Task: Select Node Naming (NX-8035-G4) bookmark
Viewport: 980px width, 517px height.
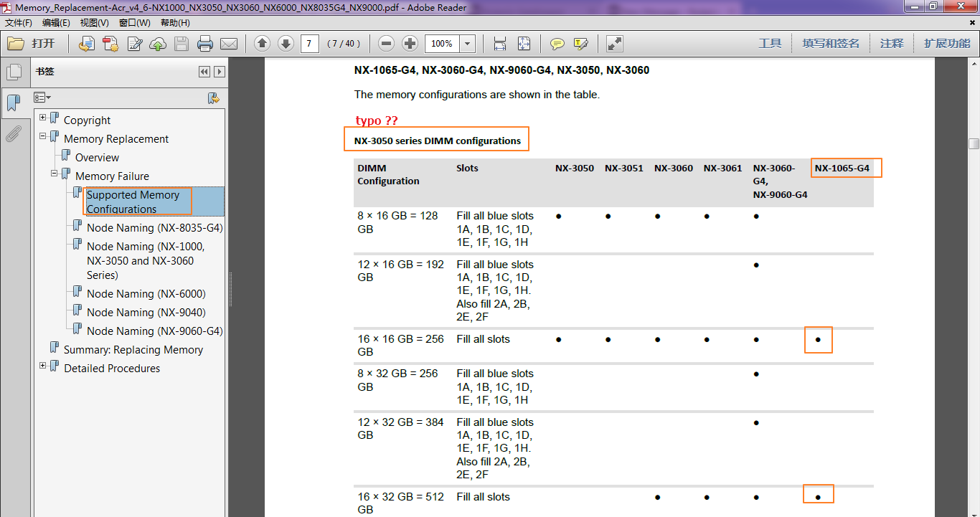Action: [x=154, y=228]
